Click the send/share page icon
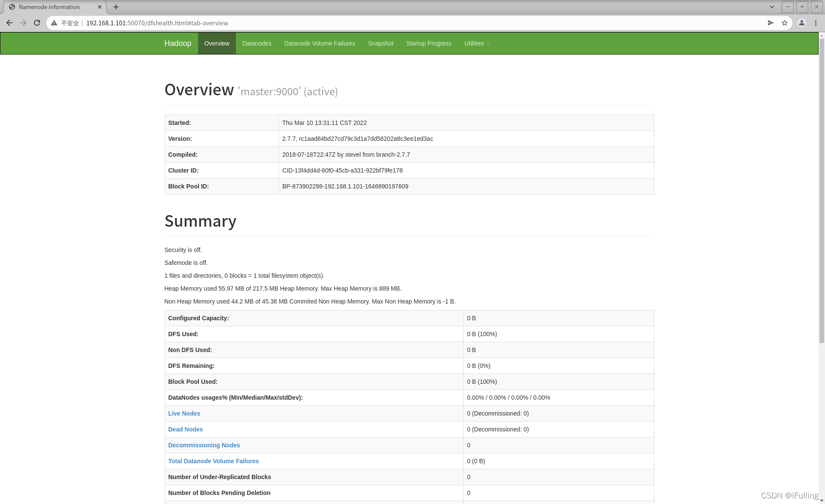This screenshot has width=825, height=504. tap(770, 23)
